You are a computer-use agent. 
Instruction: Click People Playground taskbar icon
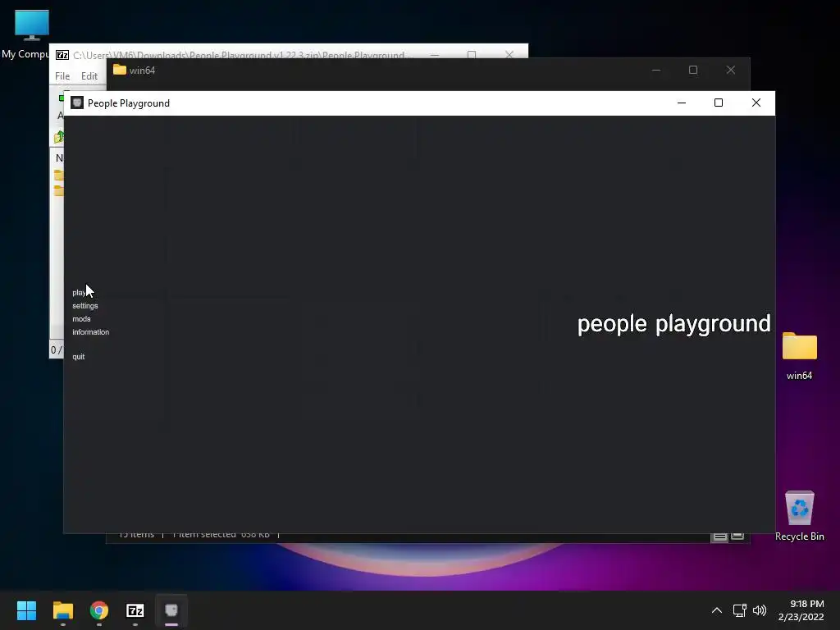pos(171,610)
